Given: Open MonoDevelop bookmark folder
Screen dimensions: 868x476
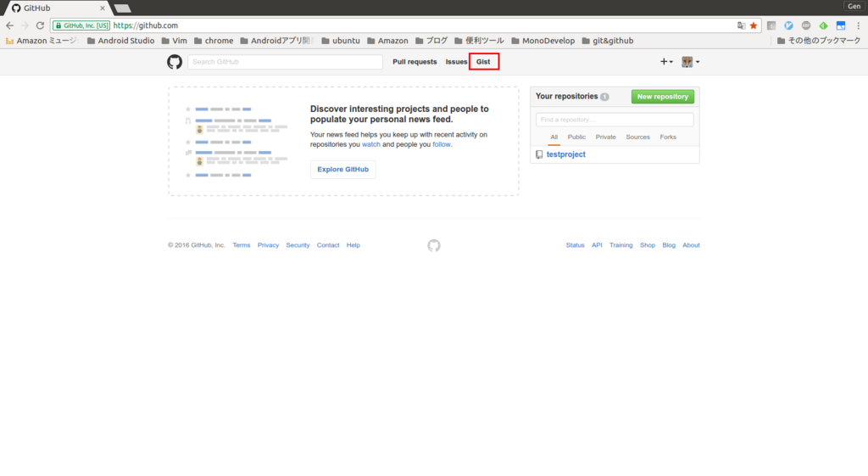Looking at the screenshot, I should pos(543,41).
